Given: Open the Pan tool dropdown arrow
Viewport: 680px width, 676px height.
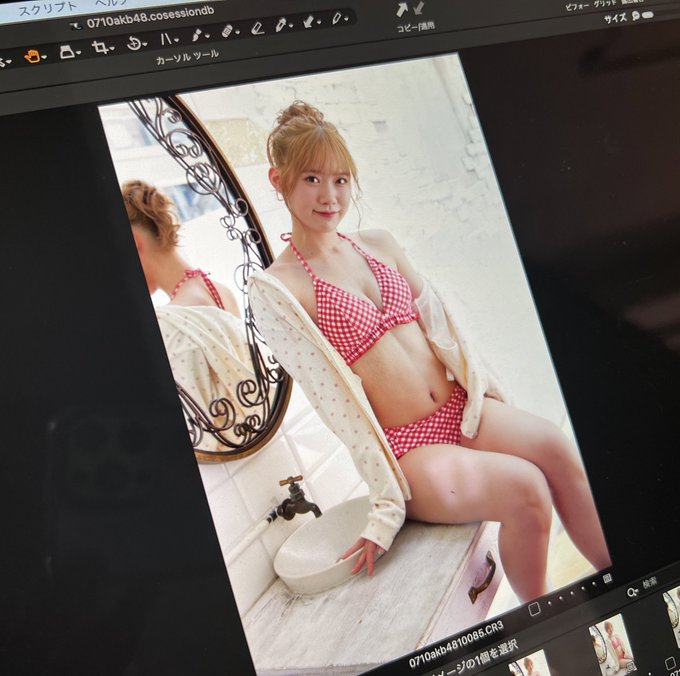Looking at the screenshot, I should point(44,57).
